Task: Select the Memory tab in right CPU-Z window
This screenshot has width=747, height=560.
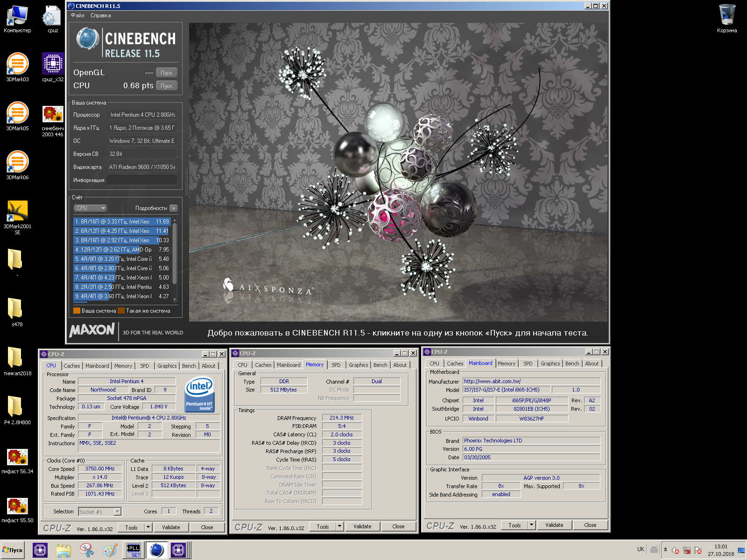Action: 507,364
